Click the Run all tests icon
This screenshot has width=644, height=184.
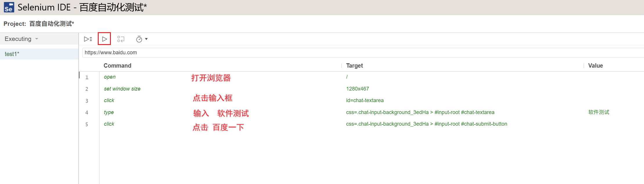(x=88, y=39)
